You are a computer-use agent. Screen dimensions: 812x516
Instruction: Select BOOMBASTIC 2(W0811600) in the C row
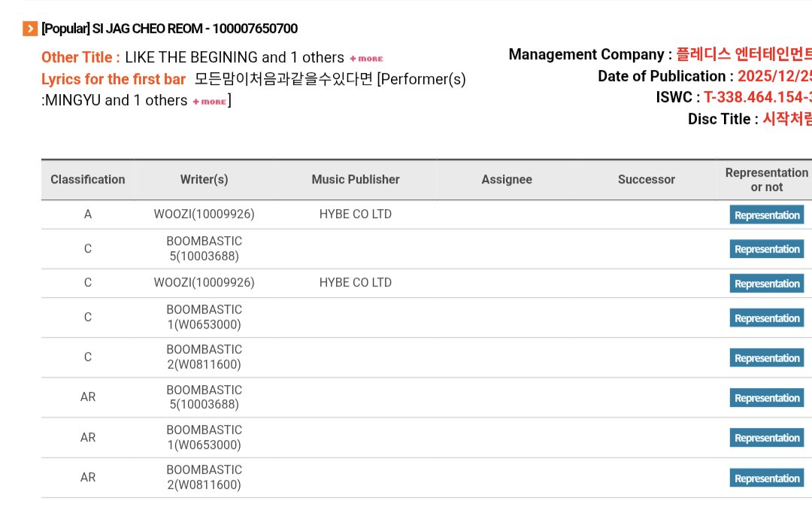point(204,357)
